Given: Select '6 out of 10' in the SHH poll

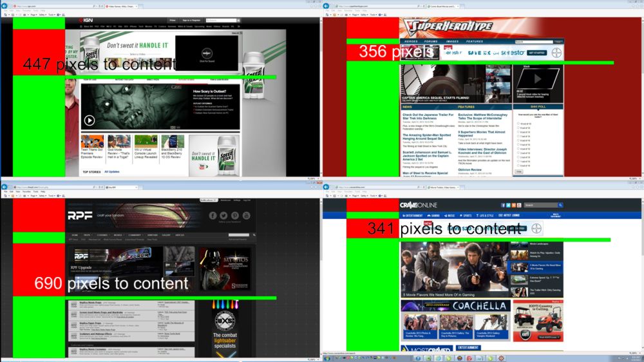Looking at the screenshot, I should (518, 140).
